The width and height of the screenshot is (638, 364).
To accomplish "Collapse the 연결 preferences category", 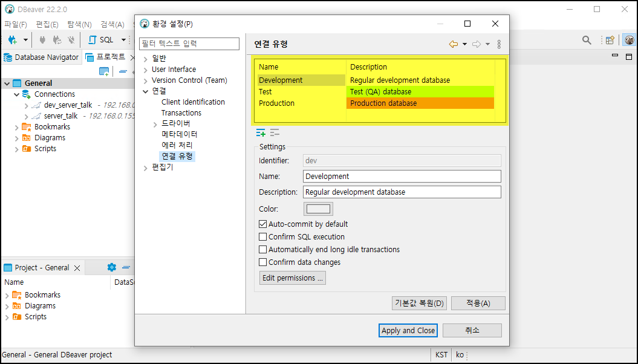I will click(145, 91).
